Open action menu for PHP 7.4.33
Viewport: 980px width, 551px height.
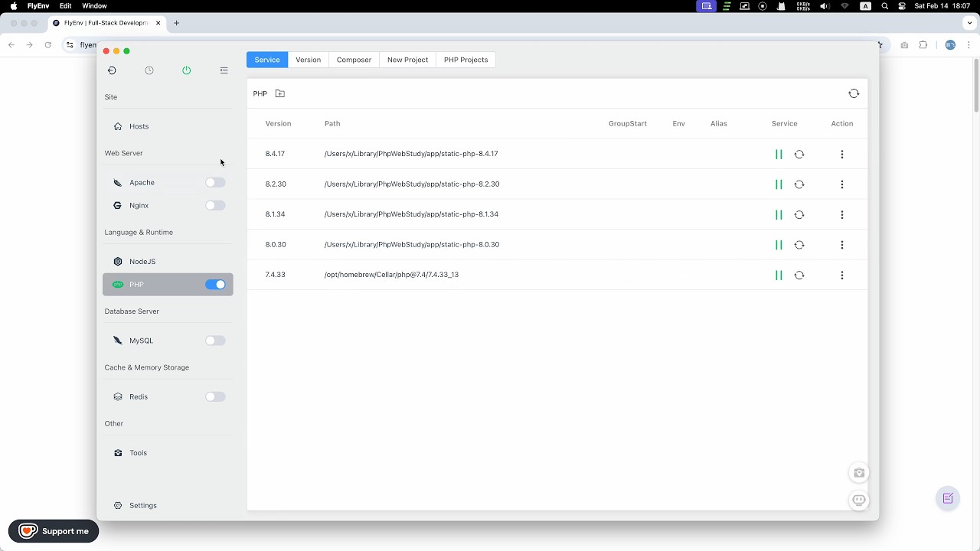coord(842,275)
